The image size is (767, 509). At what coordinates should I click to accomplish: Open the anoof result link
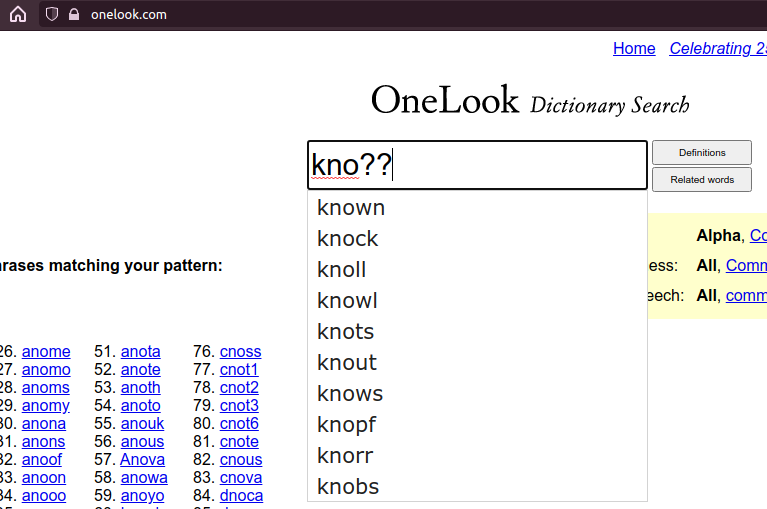tap(42, 460)
